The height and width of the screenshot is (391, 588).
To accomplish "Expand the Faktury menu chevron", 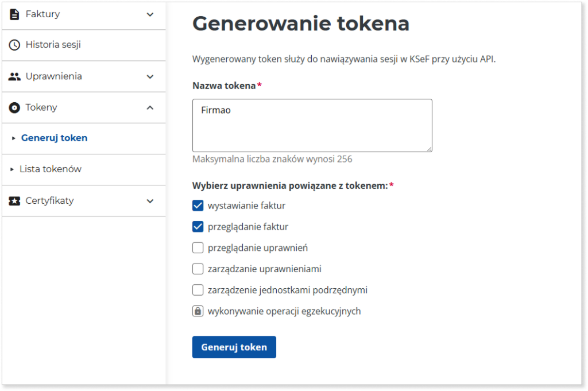I will tap(150, 14).
